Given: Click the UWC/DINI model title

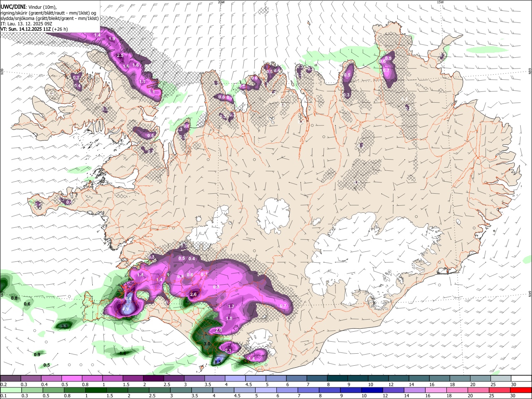Looking at the screenshot, I should pyautogui.click(x=12, y=7).
